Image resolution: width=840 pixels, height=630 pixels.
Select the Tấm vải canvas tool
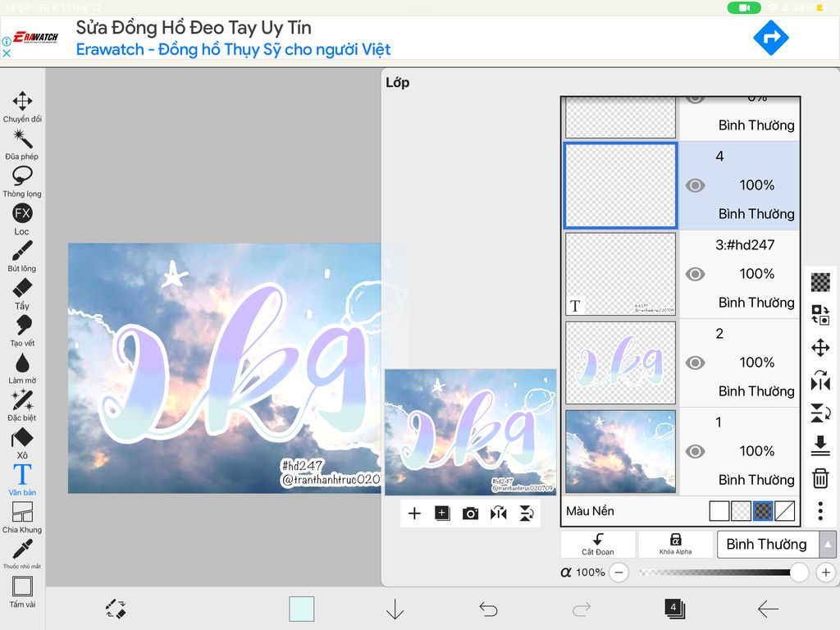click(x=22, y=592)
